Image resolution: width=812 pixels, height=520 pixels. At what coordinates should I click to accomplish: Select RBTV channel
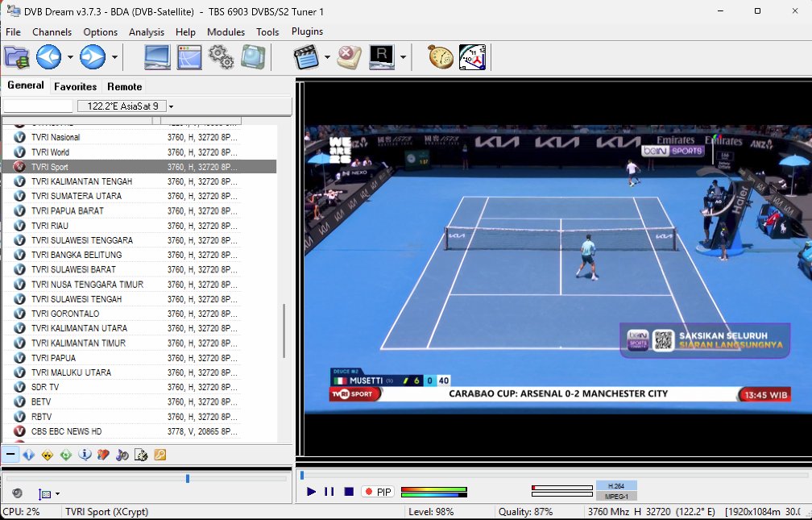(x=139, y=417)
